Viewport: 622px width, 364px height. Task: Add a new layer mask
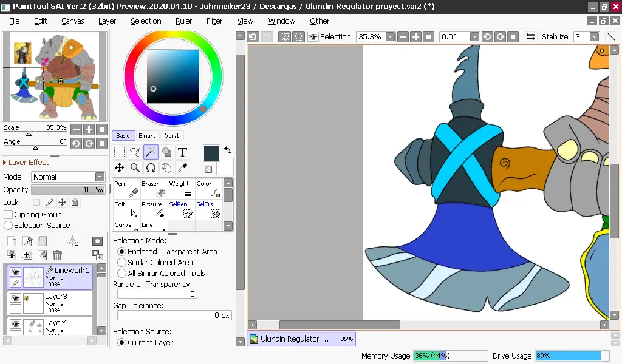tap(97, 241)
